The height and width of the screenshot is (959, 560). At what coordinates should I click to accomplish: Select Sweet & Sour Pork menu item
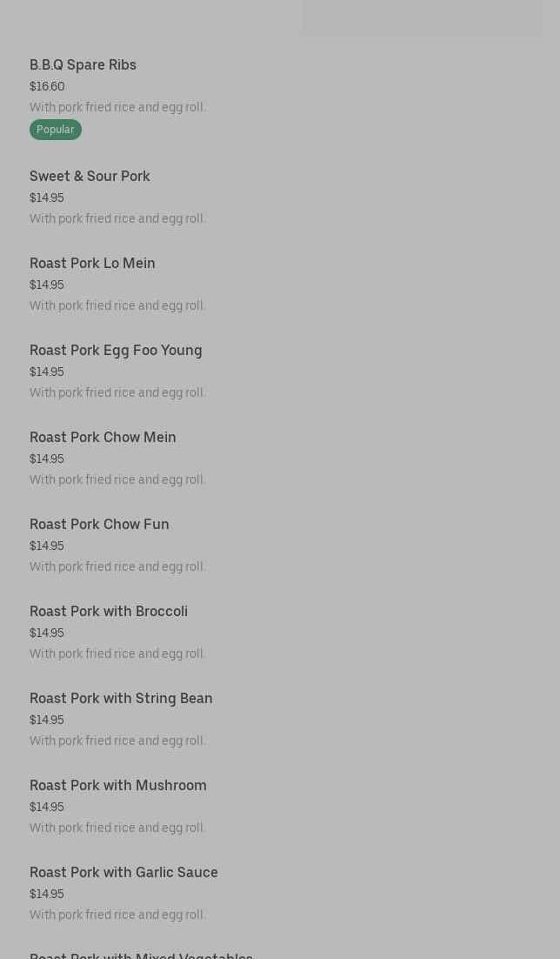[90, 177]
